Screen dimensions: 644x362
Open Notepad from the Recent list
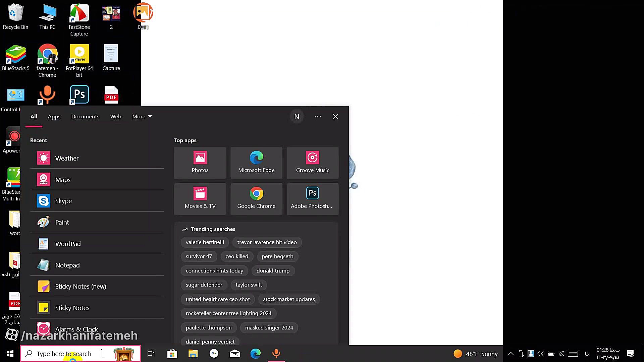pyautogui.click(x=97, y=265)
